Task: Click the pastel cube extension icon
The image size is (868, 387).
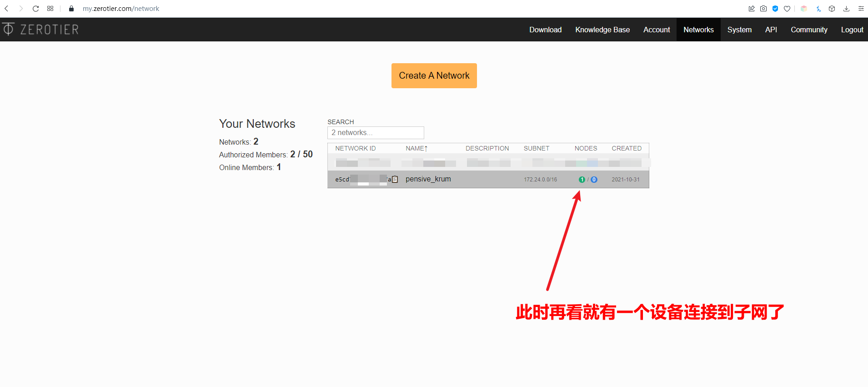Action: 804,9
